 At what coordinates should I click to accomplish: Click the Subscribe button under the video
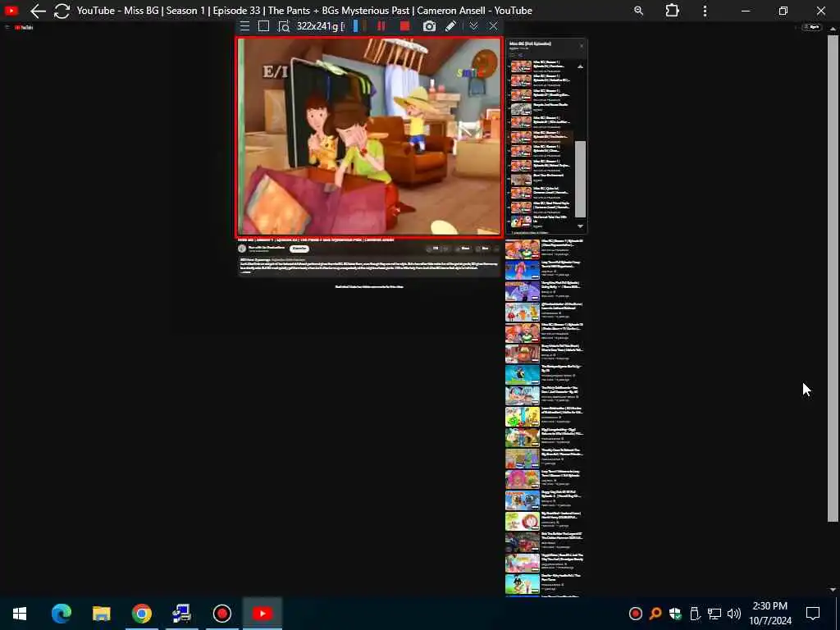coord(299,249)
